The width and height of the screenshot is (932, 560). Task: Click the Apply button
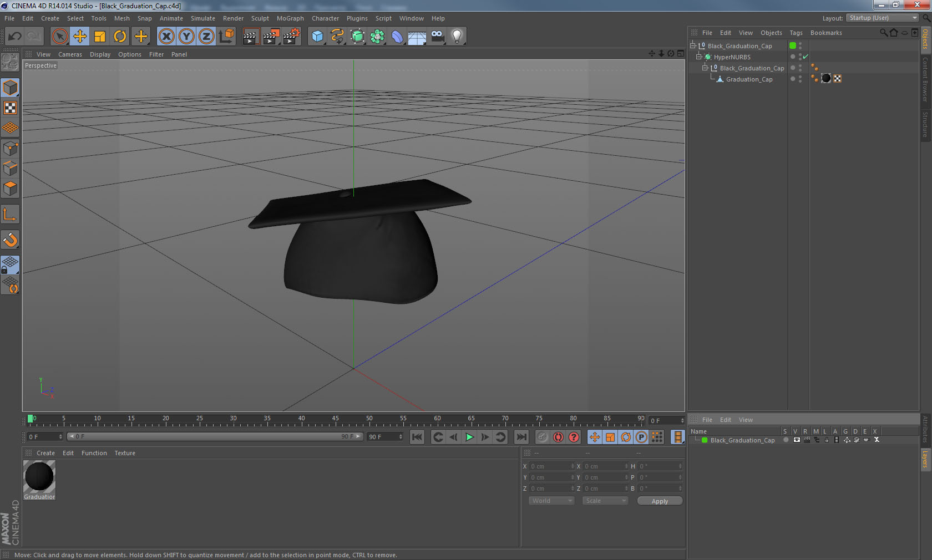(660, 501)
